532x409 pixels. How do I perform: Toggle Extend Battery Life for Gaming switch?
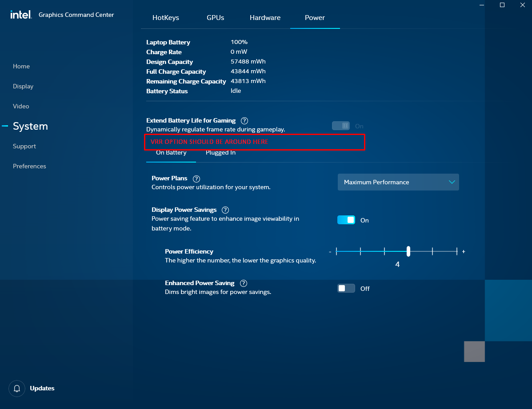coord(341,126)
